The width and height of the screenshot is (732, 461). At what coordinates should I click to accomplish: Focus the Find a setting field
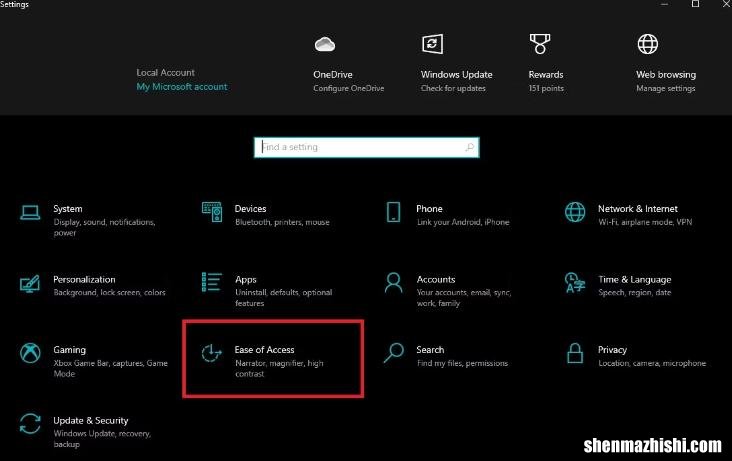click(x=366, y=147)
